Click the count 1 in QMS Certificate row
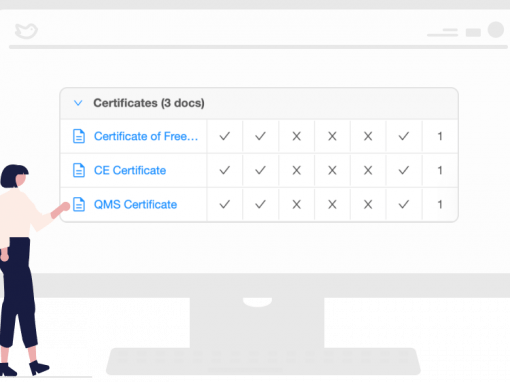 (440, 204)
